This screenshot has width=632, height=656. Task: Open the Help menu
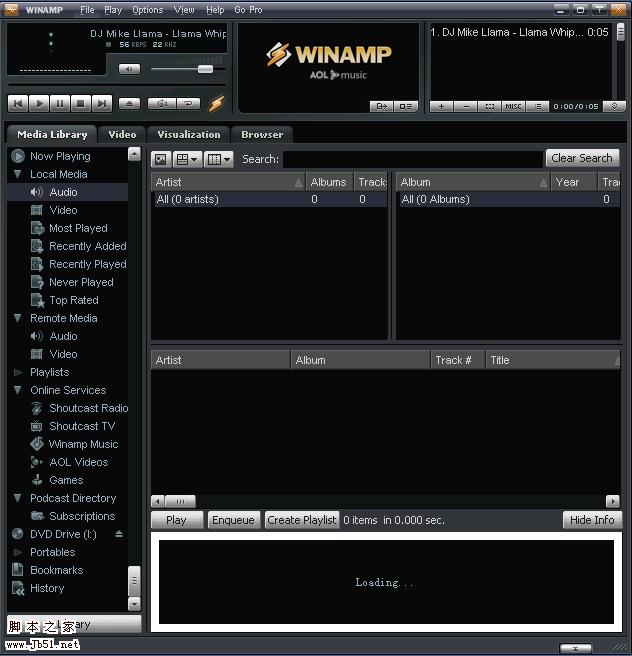tap(215, 10)
